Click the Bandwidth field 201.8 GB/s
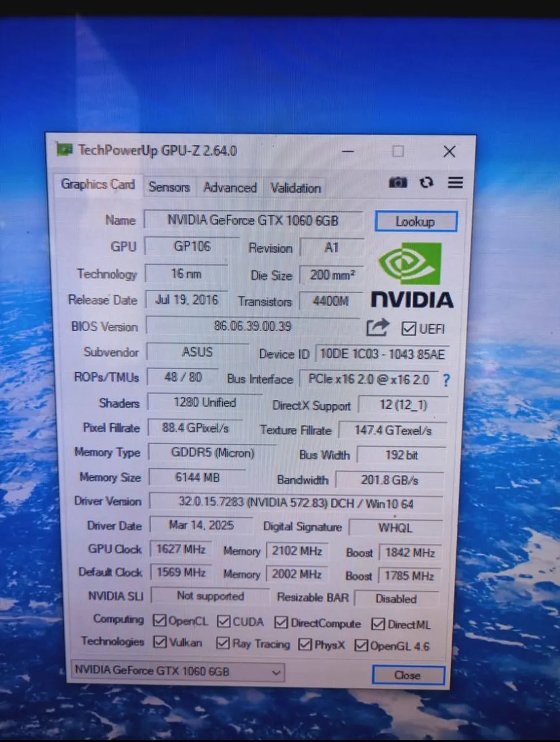This screenshot has width=560, height=742. [x=390, y=480]
